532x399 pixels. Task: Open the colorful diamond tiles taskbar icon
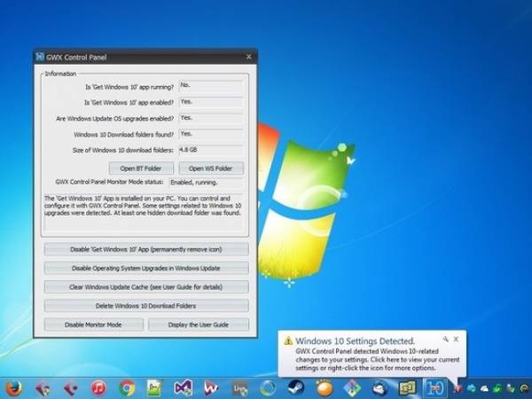[x=352, y=388]
